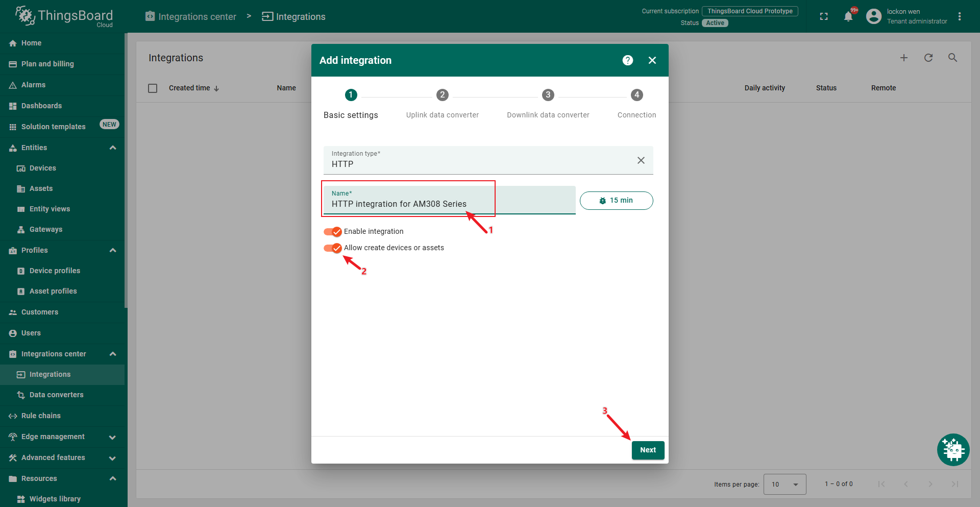This screenshot has height=507, width=980.
Task: Open the three-dot user menu
Action: [x=960, y=16]
